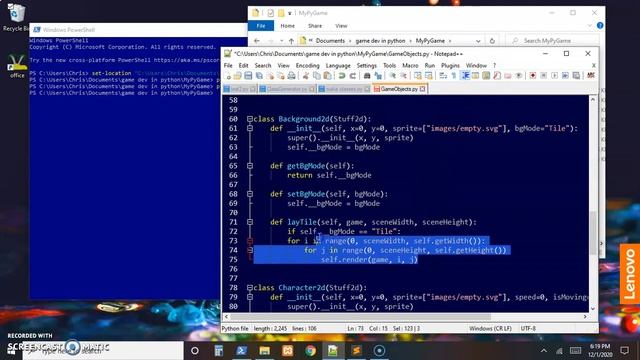This screenshot has width=640, height=360.
Task: Open the Macro menu
Action: click(410, 65)
